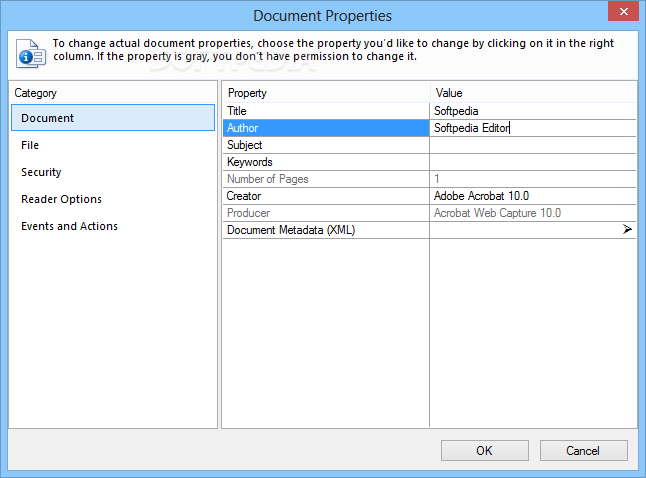646x478 pixels.
Task: Click the Number of Pages property
Action: tap(326, 179)
